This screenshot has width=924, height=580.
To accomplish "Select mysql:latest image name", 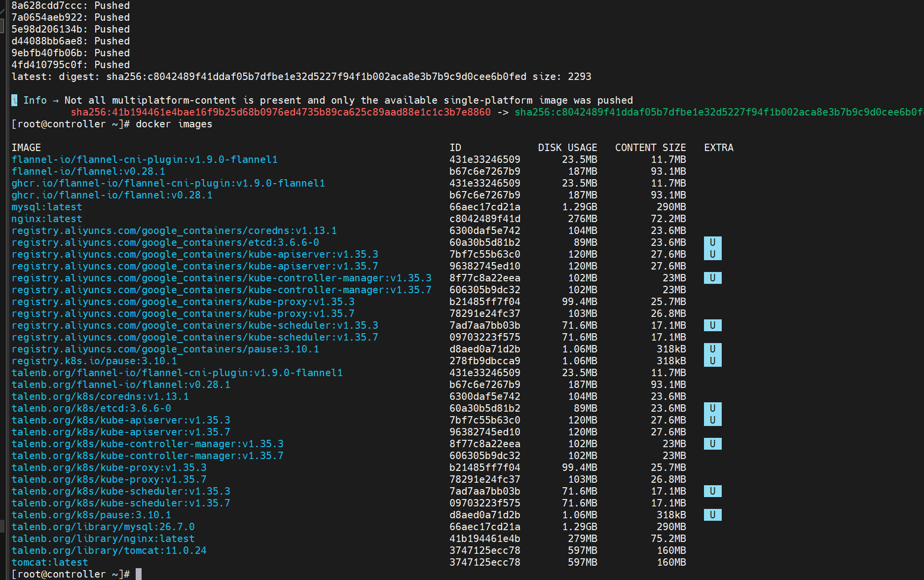I will pos(47,207).
